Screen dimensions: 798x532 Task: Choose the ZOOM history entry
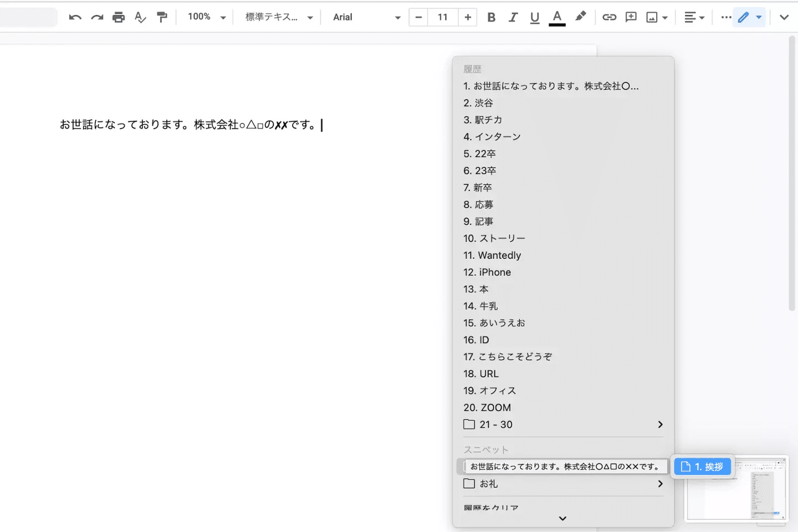pos(487,408)
